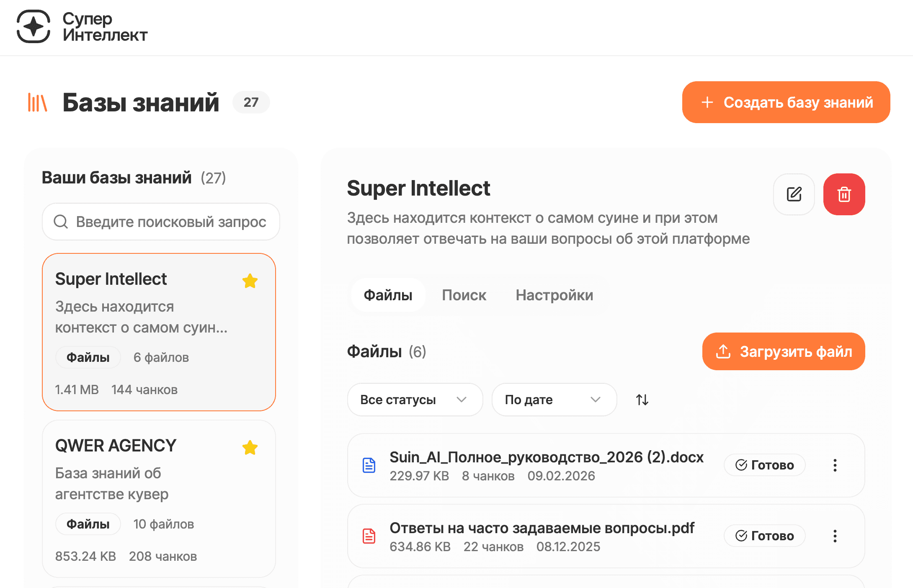The image size is (913, 588).
Task: Click file name Suin_AI_Полное_руководство_2026 (2).docx
Action: coord(547,457)
